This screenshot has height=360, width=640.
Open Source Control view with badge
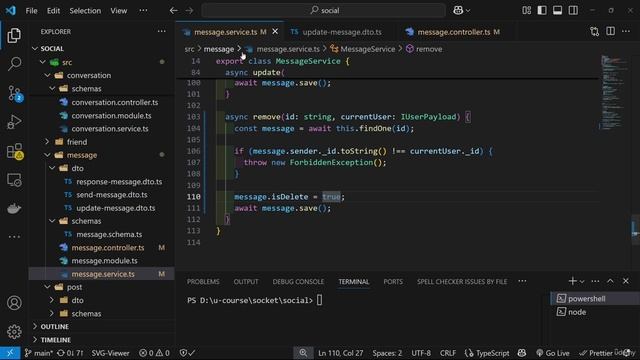[x=15, y=93]
